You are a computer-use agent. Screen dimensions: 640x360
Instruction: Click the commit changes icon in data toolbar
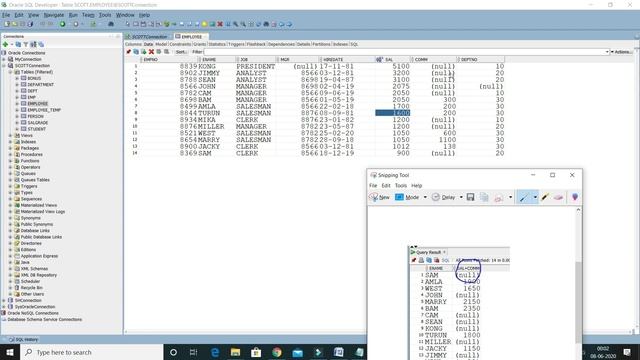(159, 52)
